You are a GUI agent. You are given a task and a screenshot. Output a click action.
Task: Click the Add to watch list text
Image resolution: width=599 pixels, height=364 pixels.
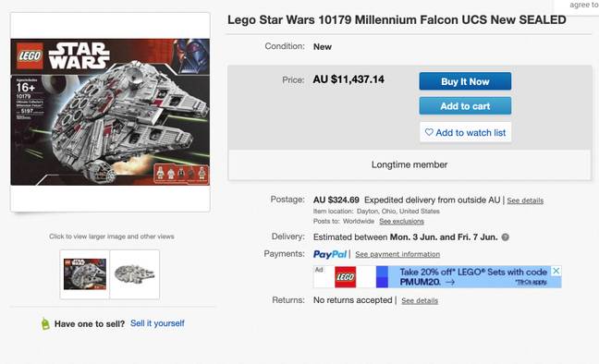click(x=471, y=132)
